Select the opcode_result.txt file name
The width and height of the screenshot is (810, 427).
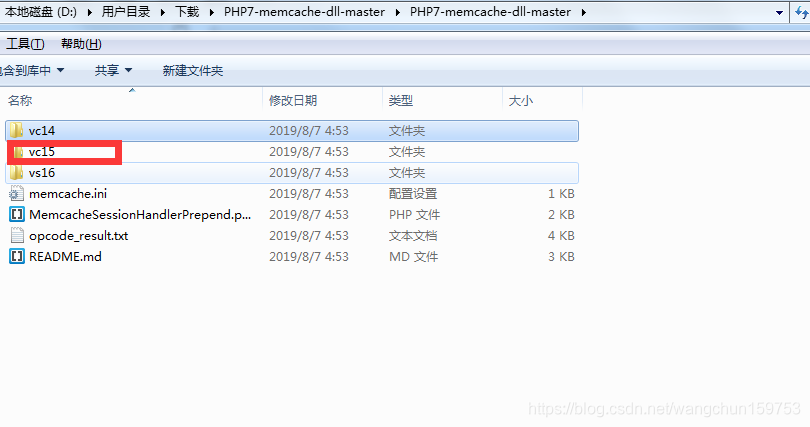79,236
